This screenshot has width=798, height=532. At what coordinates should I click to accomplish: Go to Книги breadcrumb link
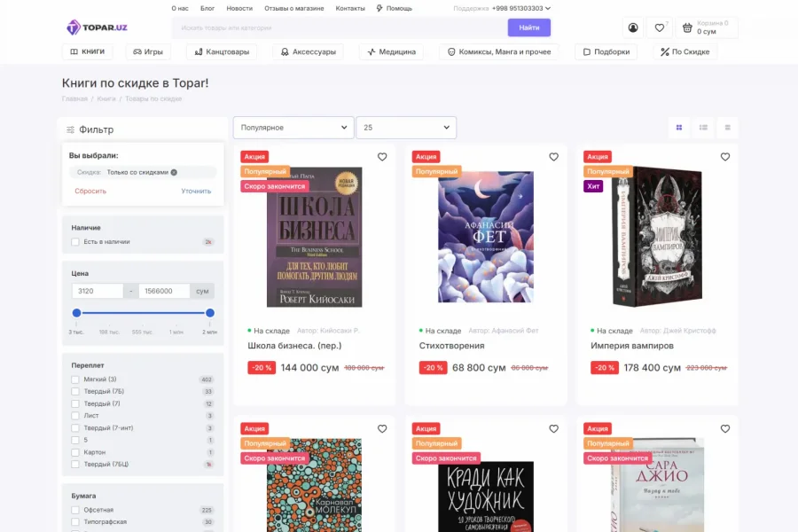[106, 98]
